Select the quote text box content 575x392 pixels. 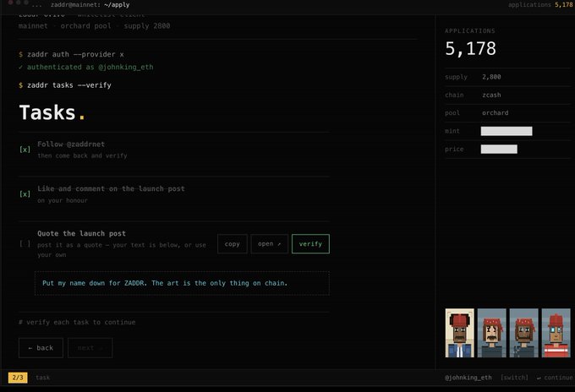tap(182, 283)
